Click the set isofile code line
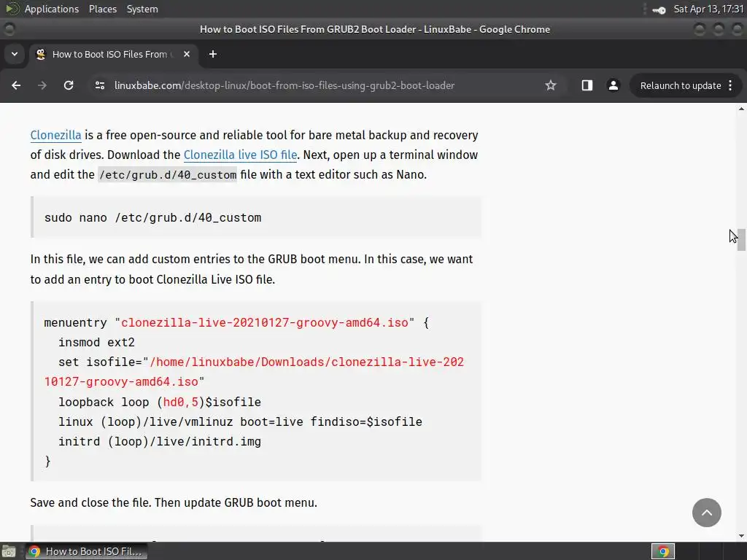The width and height of the screenshot is (747, 560). (254, 372)
